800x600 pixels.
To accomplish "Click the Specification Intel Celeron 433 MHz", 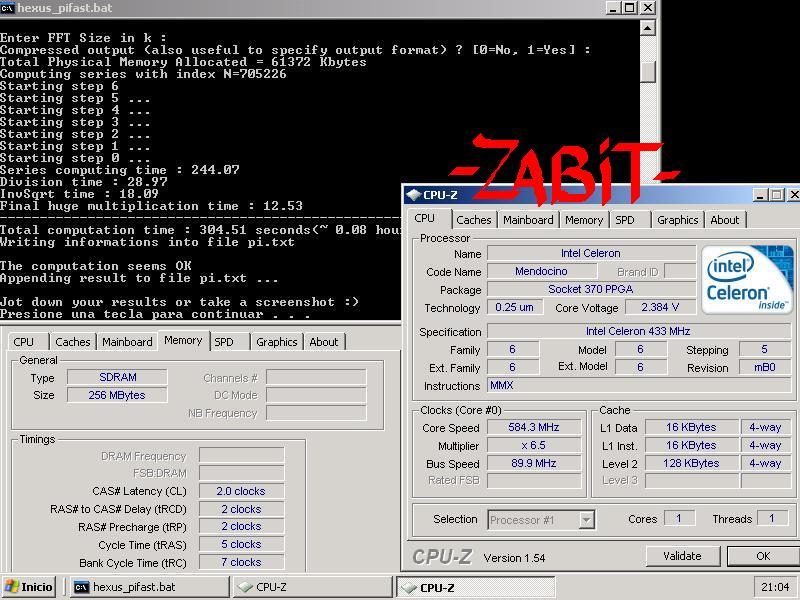I will [638, 331].
